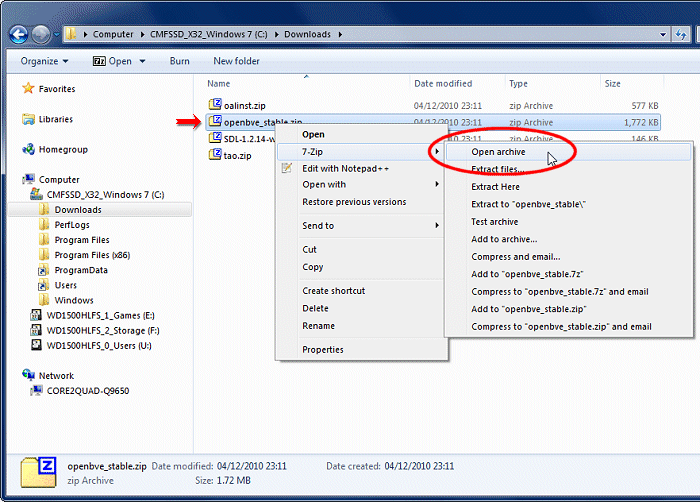Click Computer in the address breadcrumb

click(113, 34)
